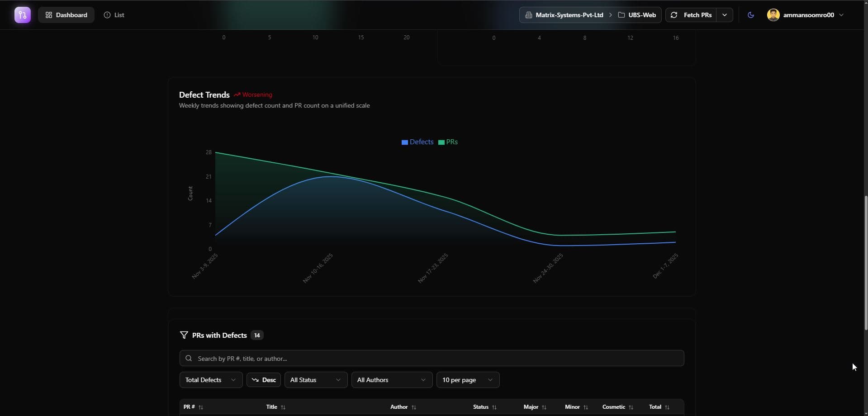Open the Dashboard tab

[x=66, y=15]
